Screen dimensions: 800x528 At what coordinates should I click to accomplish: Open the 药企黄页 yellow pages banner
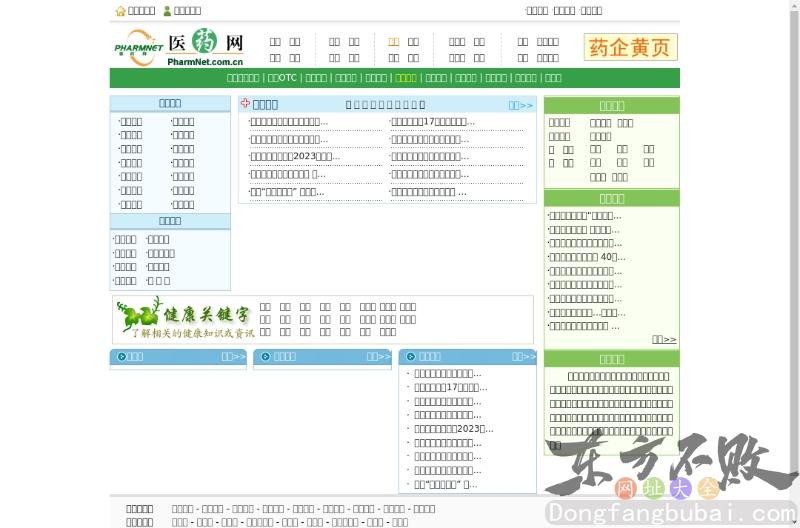630,47
